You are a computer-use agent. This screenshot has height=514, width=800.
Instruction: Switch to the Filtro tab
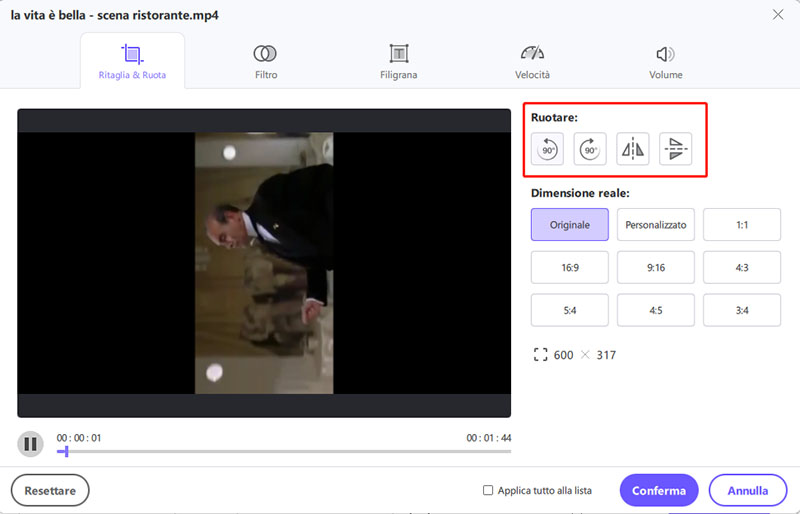tap(265, 61)
